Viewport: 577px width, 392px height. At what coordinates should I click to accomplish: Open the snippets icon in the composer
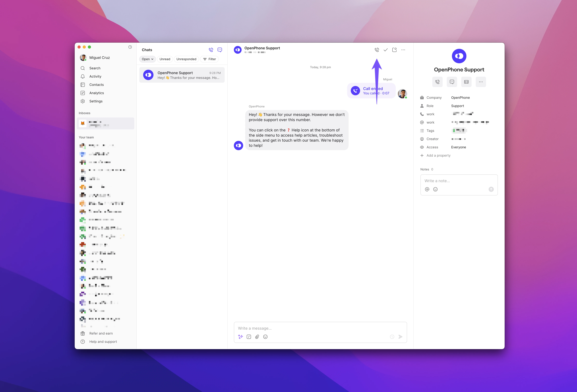tap(249, 337)
